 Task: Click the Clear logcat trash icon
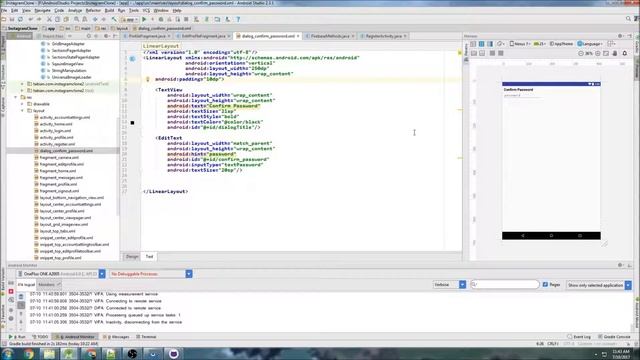[21, 297]
